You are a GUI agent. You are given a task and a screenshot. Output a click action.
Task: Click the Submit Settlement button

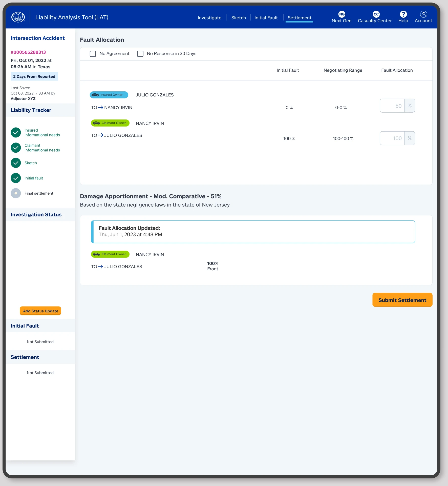(x=402, y=300)
